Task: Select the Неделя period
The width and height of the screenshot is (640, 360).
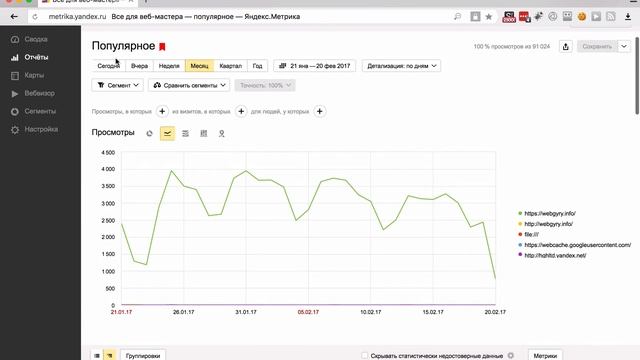Action: click(x=169, y=66)
